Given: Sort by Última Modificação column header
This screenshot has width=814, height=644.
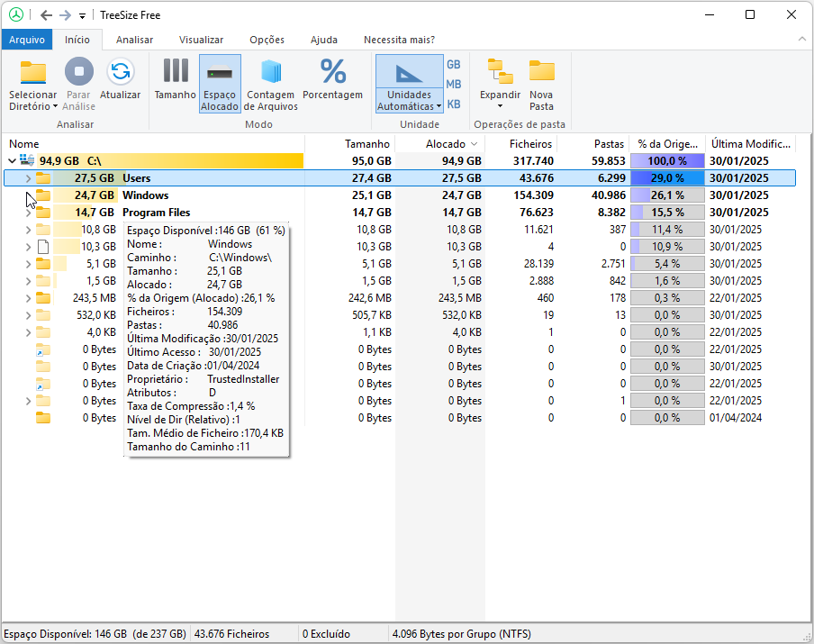Looking at the screenshot, I should tap(751, 144).
